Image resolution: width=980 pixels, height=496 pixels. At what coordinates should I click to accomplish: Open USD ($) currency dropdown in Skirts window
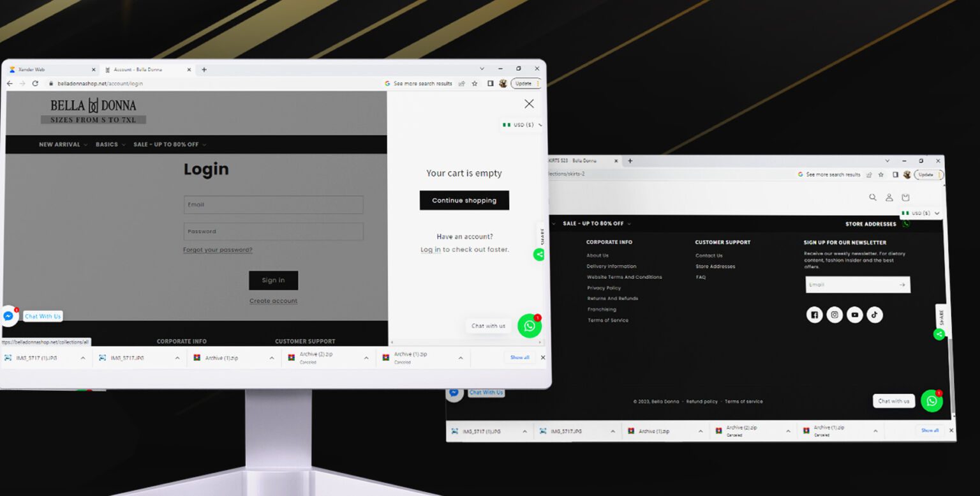921,213
